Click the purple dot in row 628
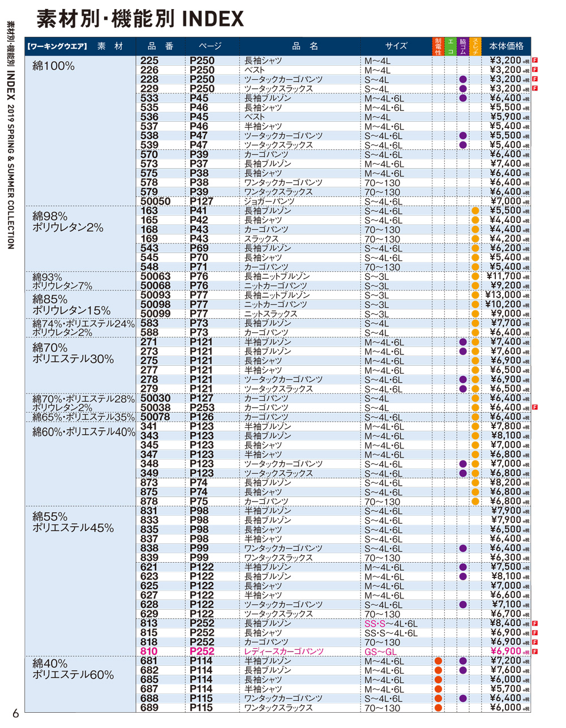The image size is (566, 728). pyautogui.click(x=463, y=605)
